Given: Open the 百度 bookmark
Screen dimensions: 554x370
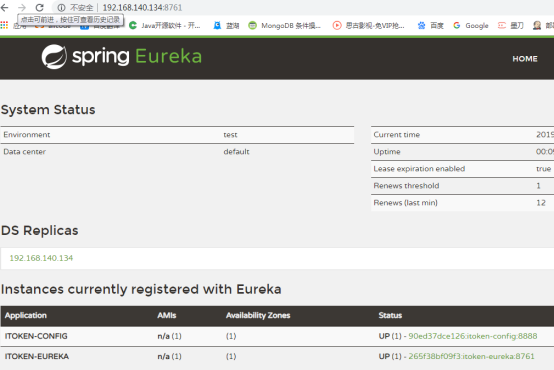Looking at the screenshot, I should (430, 25).
